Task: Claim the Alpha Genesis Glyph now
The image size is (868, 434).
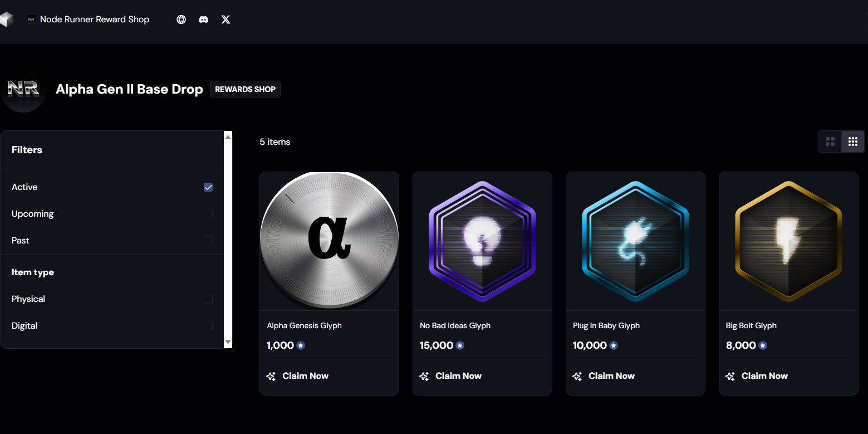Action: click(298, 376)
